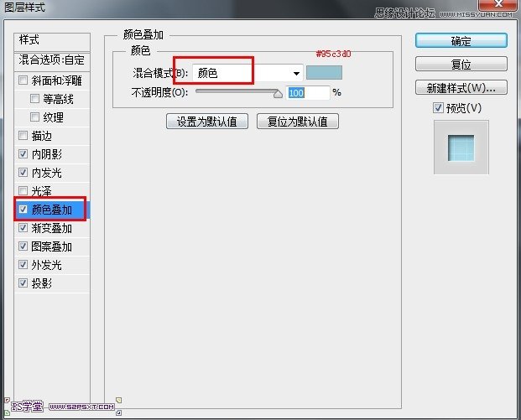This screenshot has width=521, height=420.
Task: Uncheck the 外发光 checkbox
Action: click(x=23, y=265)
